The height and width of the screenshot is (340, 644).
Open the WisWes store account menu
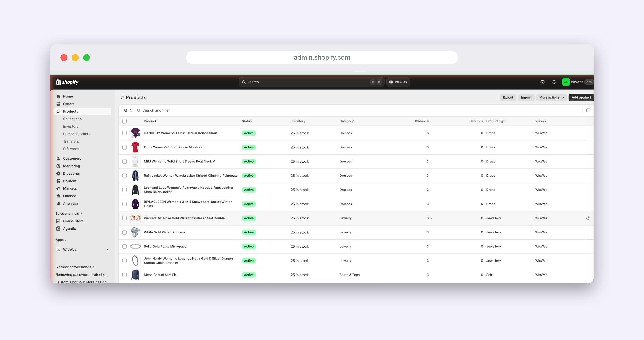tap(577, 82)
